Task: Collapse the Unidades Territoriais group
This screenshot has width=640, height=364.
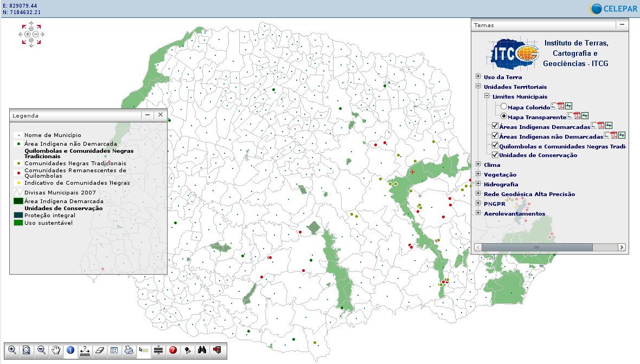Action: pos(478,87)
